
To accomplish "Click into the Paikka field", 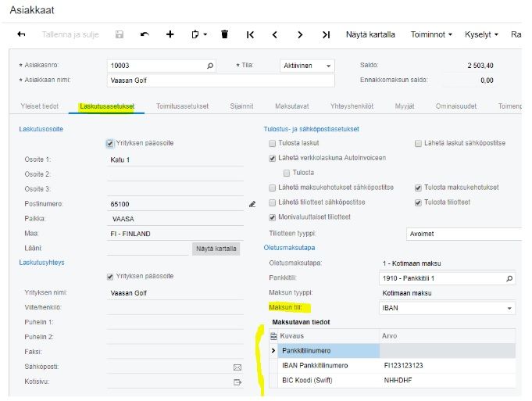I will click(176, 219).
